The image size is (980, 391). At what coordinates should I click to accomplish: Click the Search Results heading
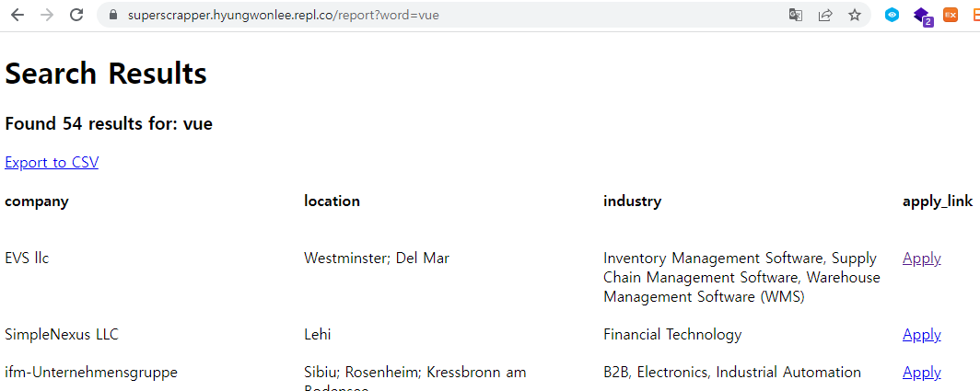[x=106, y=73]
